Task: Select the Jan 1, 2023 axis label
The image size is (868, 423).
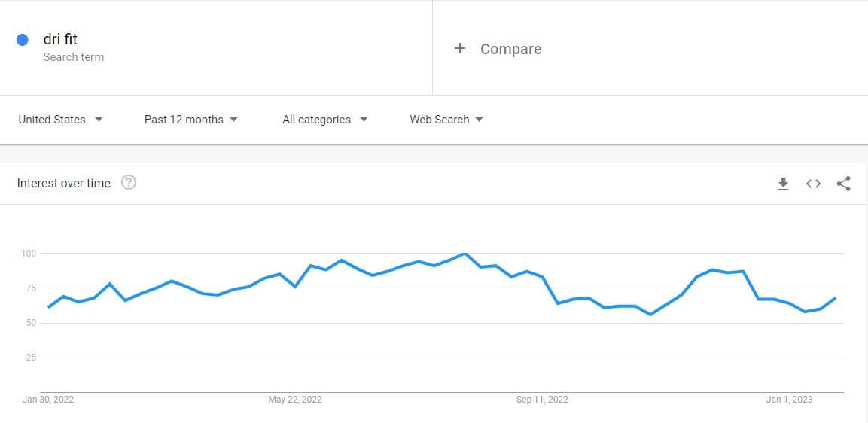Action: [790, 400]
